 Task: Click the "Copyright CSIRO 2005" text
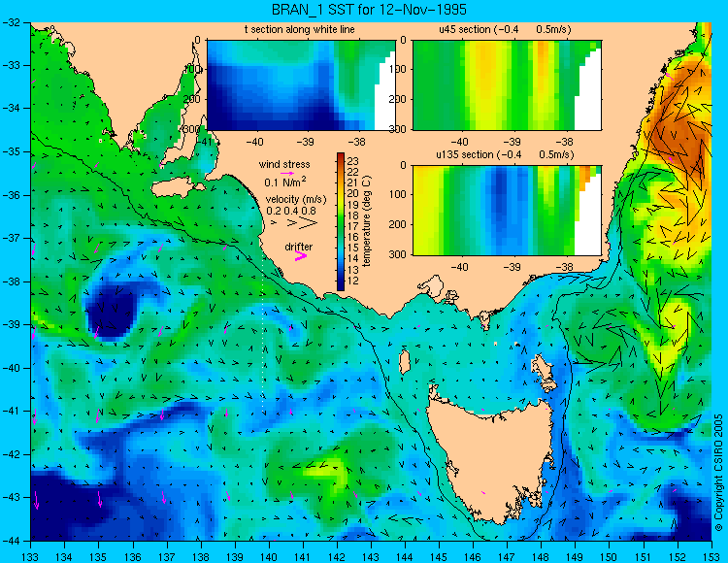(x=718, y=473)
